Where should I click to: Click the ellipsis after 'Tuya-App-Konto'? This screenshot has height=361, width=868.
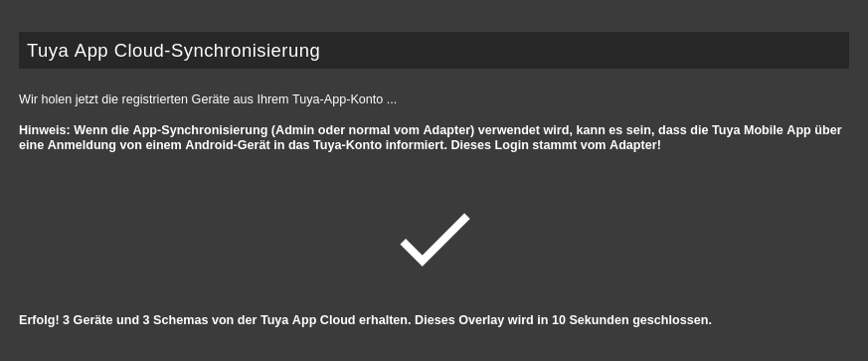392,99
